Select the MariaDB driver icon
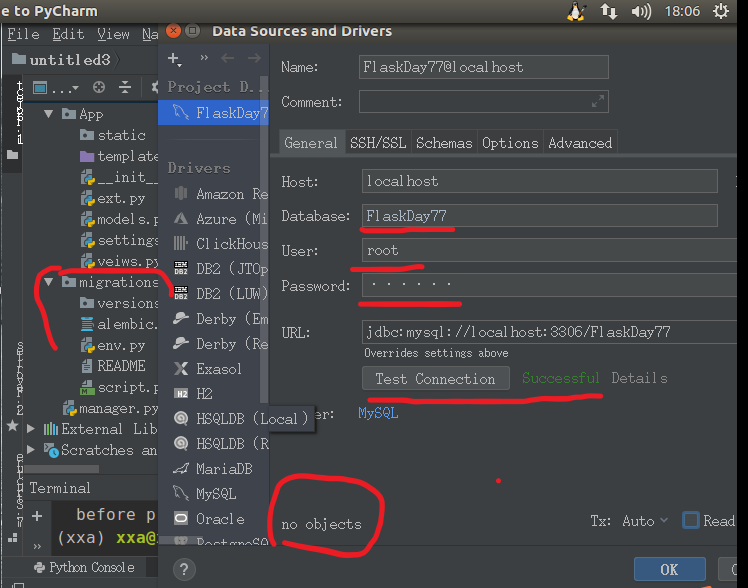The height and width of the screenshot is (588, 748). click(x=181, y=469)
